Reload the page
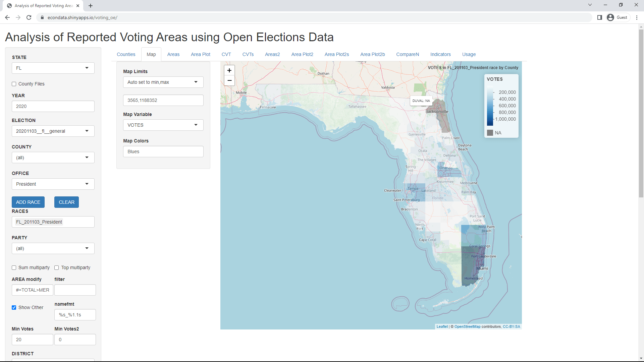 click(x=29, y=17)
